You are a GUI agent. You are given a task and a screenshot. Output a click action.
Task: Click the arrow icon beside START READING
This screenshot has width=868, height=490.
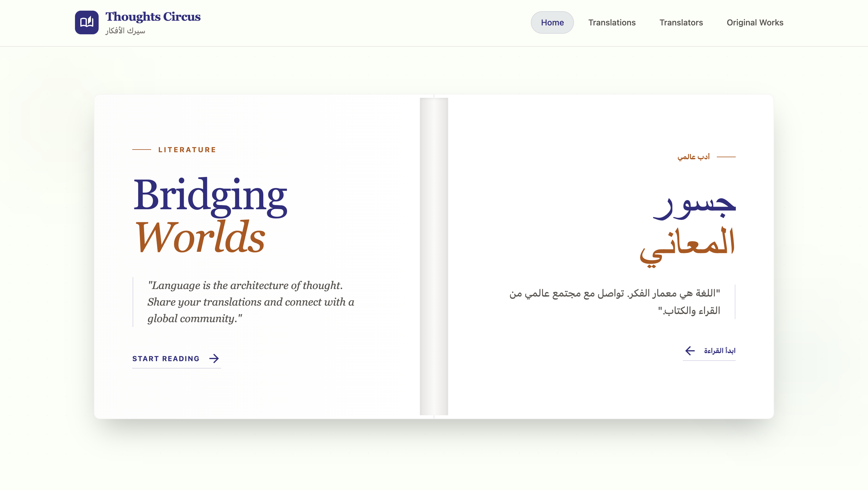point(215,358)
